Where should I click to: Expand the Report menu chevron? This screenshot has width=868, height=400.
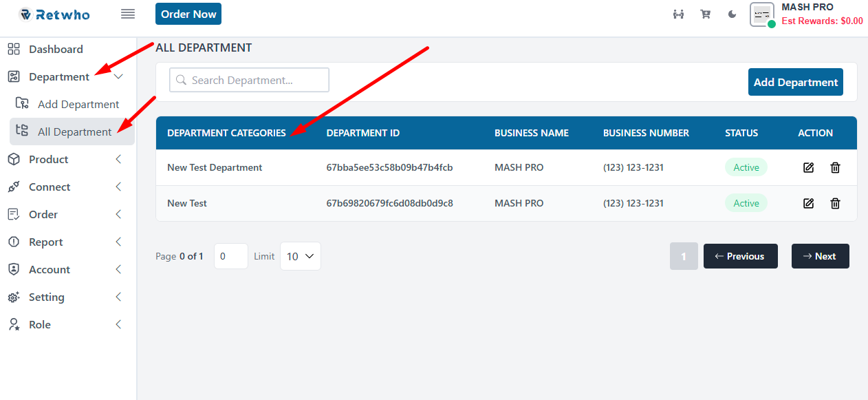(x=118, y=242)
